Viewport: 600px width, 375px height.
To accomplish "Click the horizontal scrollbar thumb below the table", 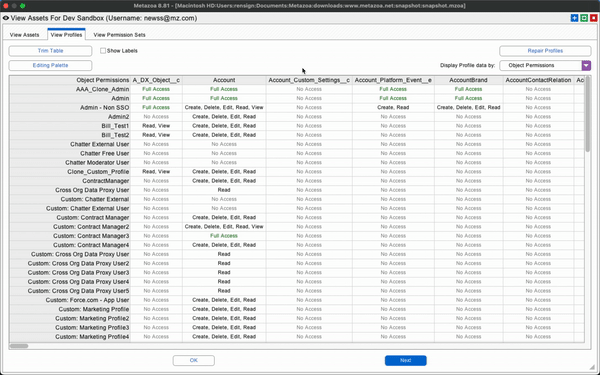I will pos(19,346).
